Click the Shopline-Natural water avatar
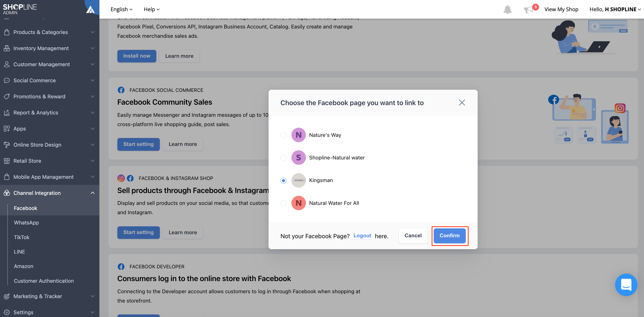 [x=298, y=158]
